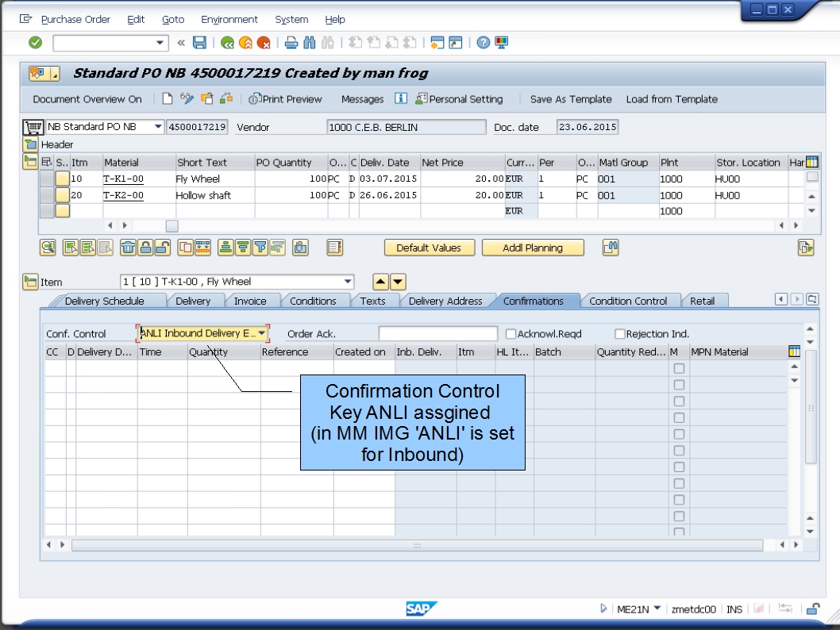Collapse the Header section expander

pos(30,144)
